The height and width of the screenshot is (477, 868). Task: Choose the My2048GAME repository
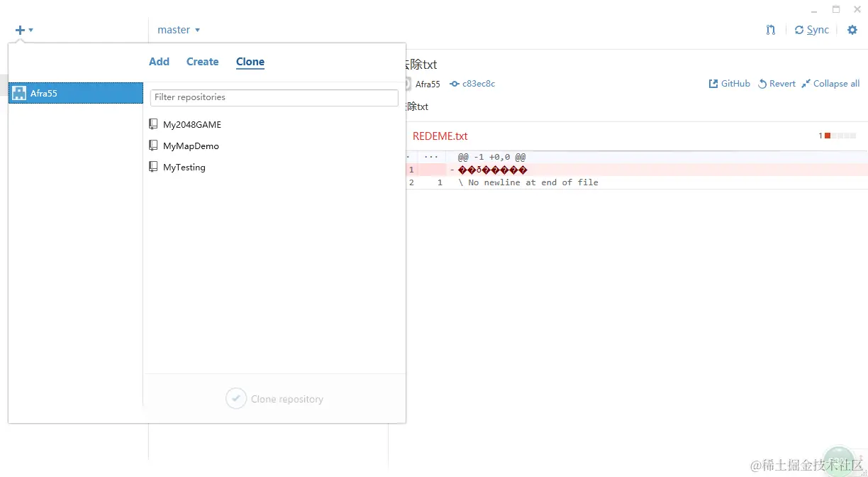(192, 124)
